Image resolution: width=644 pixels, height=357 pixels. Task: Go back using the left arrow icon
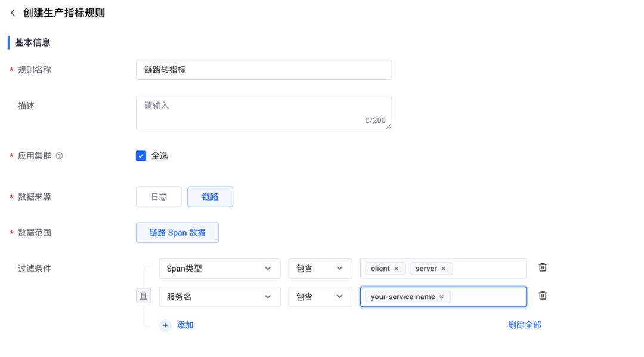[x=13, y=13]
